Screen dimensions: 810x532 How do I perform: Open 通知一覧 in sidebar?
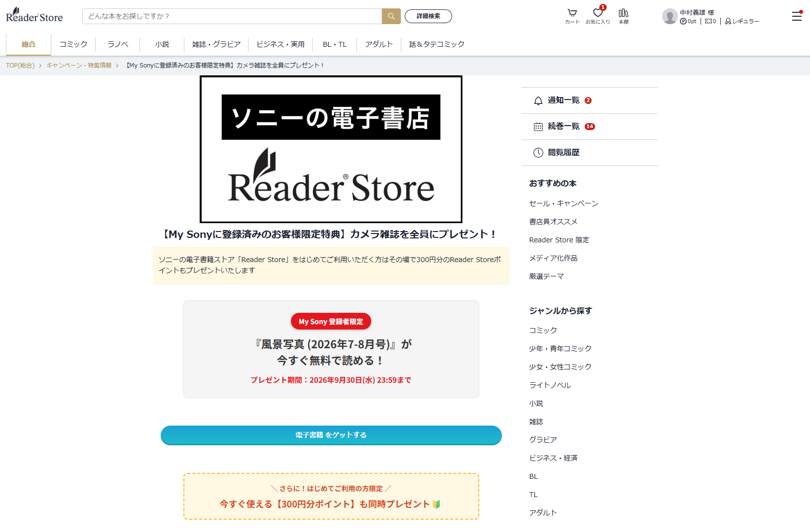click(x=590, y=100)
